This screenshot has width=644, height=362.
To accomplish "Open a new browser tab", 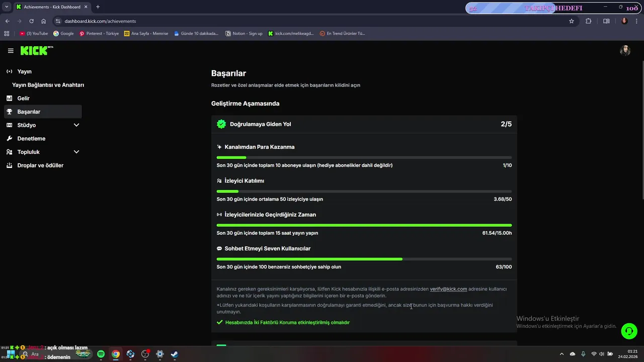I will 98,7.
